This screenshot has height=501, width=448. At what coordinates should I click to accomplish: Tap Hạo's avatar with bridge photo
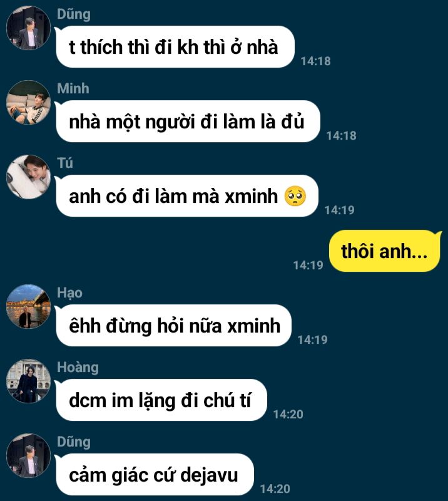(28, 306)
